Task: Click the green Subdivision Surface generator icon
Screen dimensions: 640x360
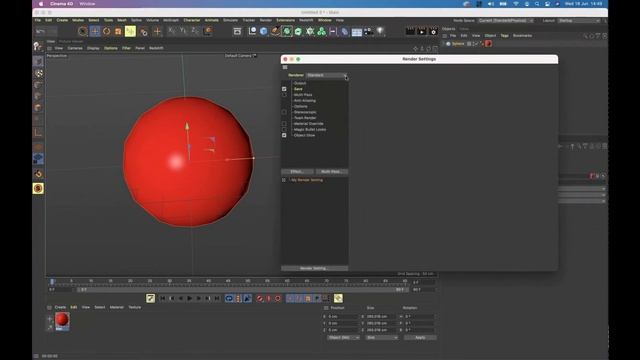Action: (287, 31)
